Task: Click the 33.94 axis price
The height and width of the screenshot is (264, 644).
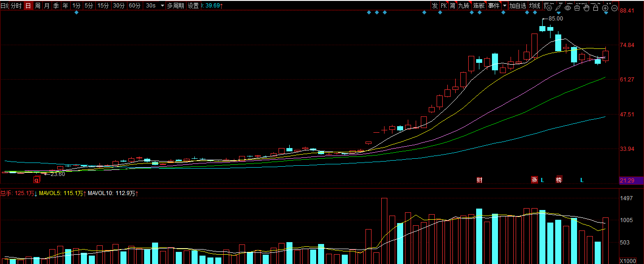Action: (627, 149)
